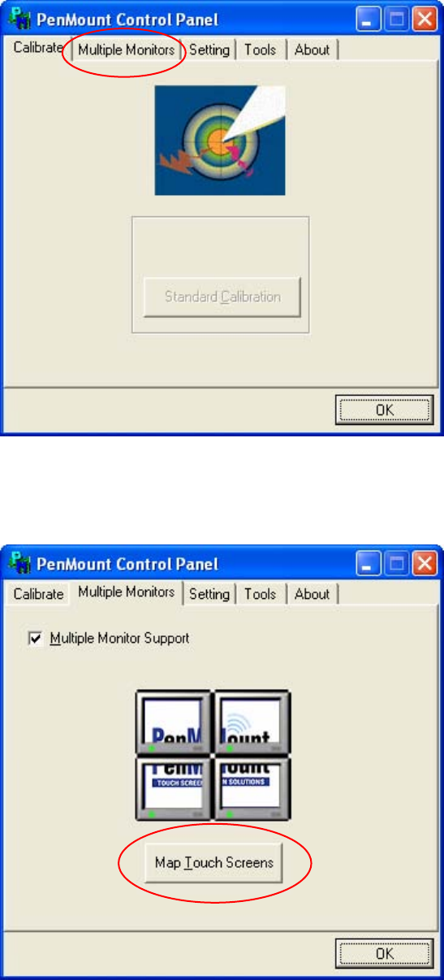Select the top-right monitor icon with wireless waves
444x980 pixels.
(252, 722)
